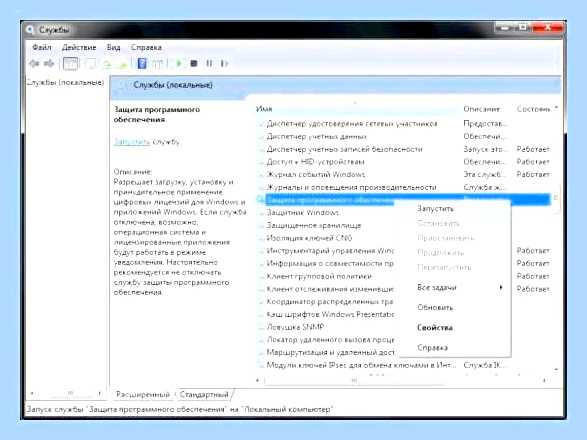Viewport: 587px width, 440px height.
Task: Choose Запустить in the context menu
Action: [x=435, y=209]
